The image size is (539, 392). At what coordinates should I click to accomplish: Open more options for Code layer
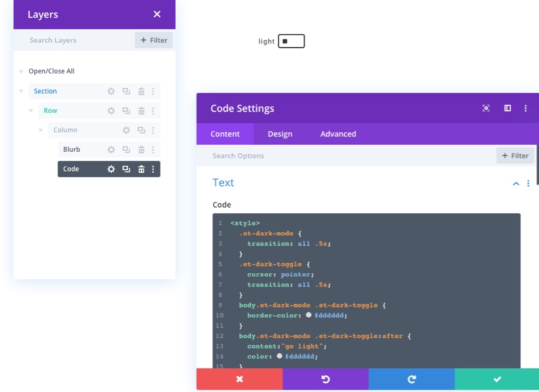(x=153, y=169)
